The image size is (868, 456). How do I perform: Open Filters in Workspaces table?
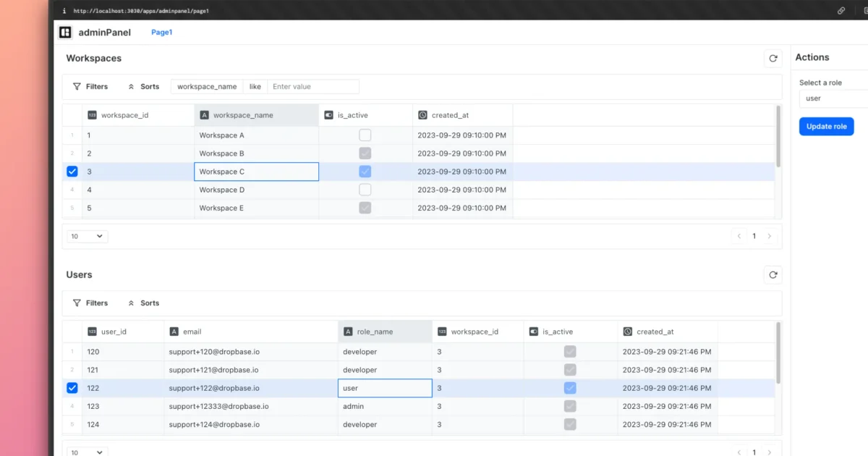click(90, 87)
